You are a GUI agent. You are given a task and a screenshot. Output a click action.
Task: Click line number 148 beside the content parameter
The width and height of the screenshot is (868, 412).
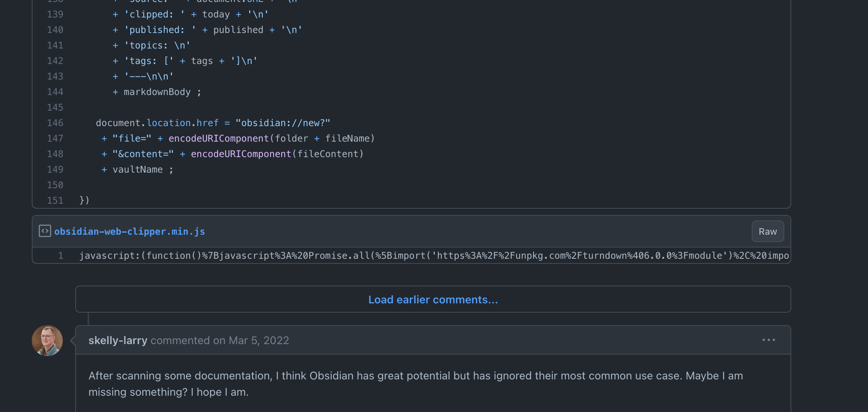coord(55,154)
